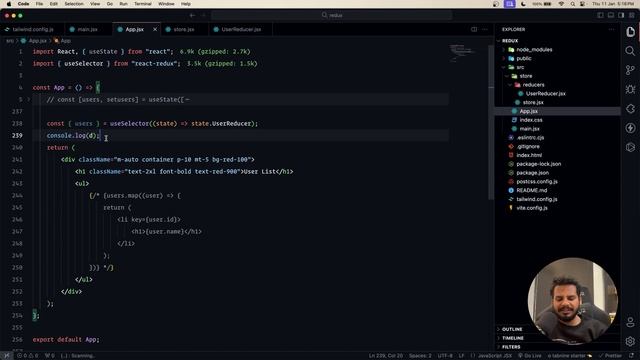The image size is (640, 360).
Task: Click the Prettier status bar item
Action: click(610, 356)
